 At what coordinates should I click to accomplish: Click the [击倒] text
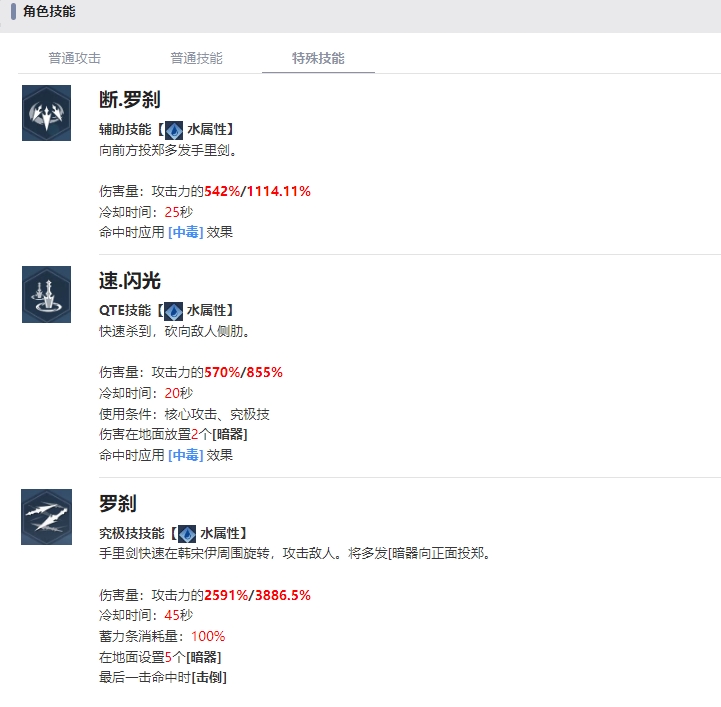coord(209,678)
